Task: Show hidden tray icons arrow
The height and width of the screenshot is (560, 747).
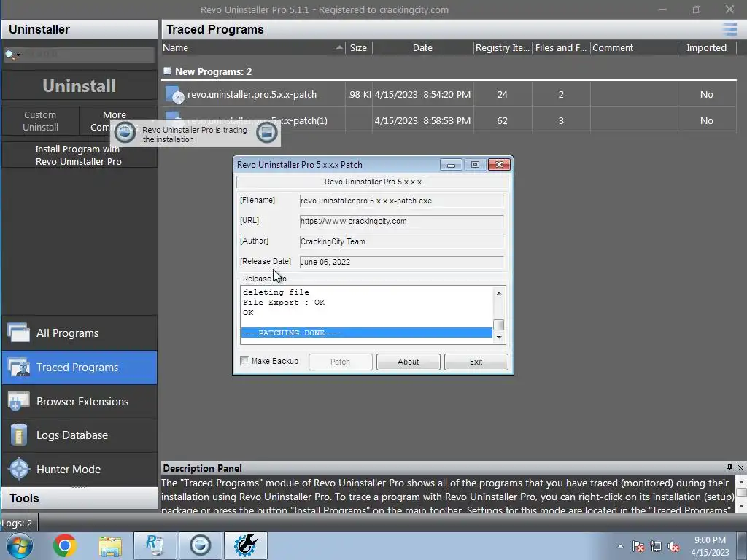Action: pos(620,546)
